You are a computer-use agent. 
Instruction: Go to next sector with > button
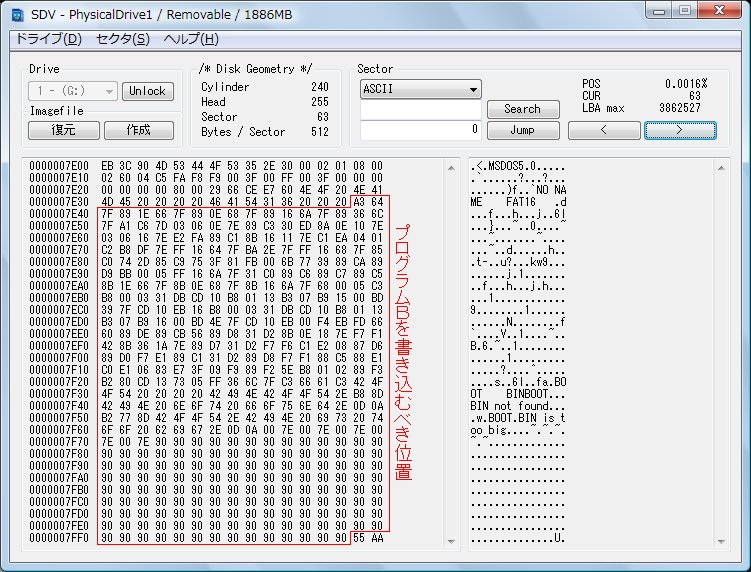680,130
